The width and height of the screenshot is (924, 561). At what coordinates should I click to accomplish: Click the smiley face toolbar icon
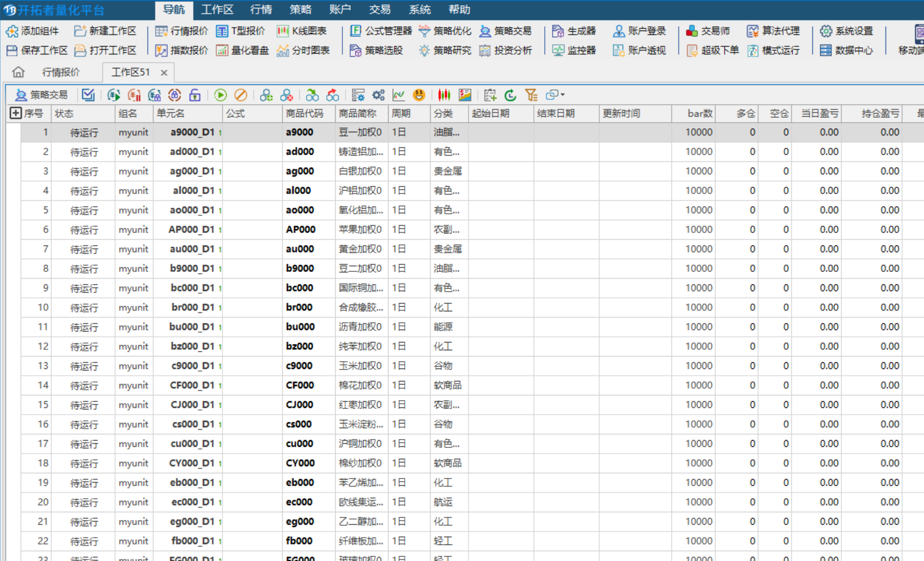[419, 95]
